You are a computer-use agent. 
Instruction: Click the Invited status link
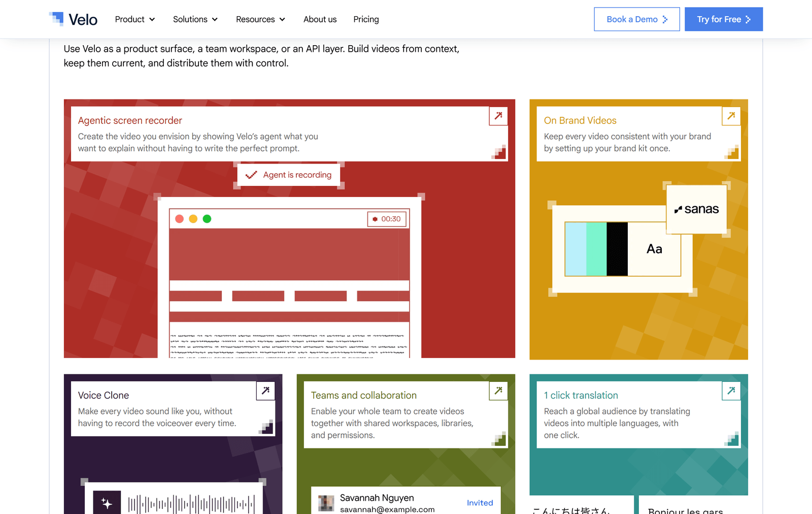pos(480,503)
